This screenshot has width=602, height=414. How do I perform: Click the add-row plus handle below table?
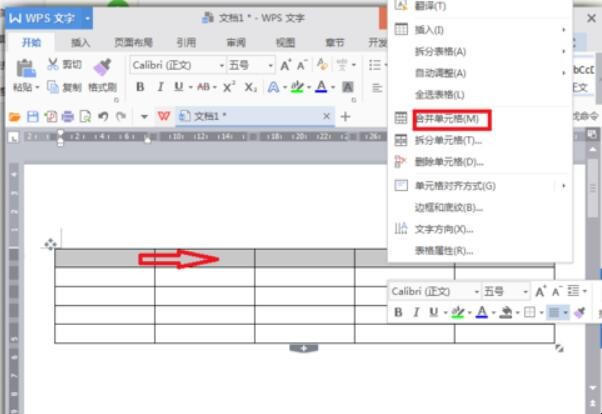[x=303, y=348]
